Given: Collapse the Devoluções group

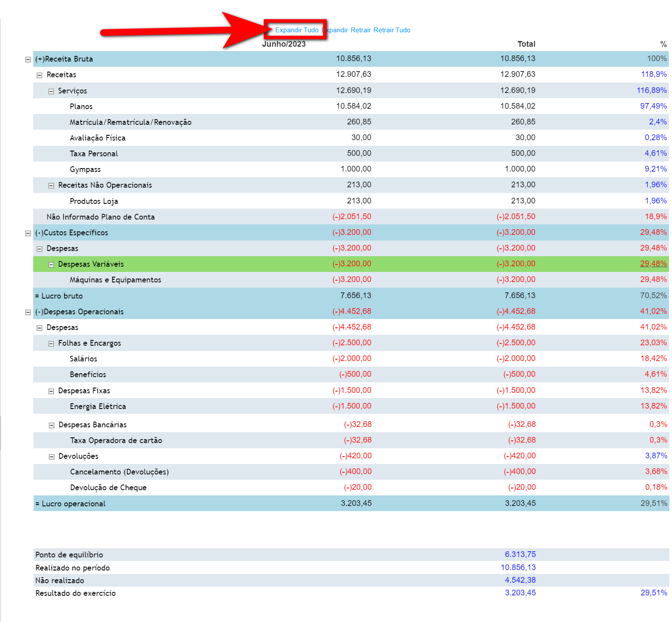Looking at the screenshot, I should 52,457.
